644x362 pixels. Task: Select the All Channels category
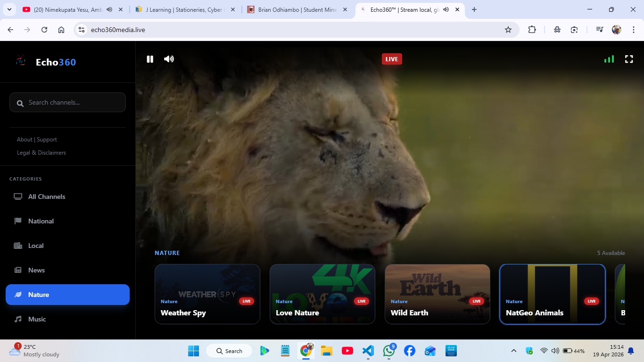[67, 197]
